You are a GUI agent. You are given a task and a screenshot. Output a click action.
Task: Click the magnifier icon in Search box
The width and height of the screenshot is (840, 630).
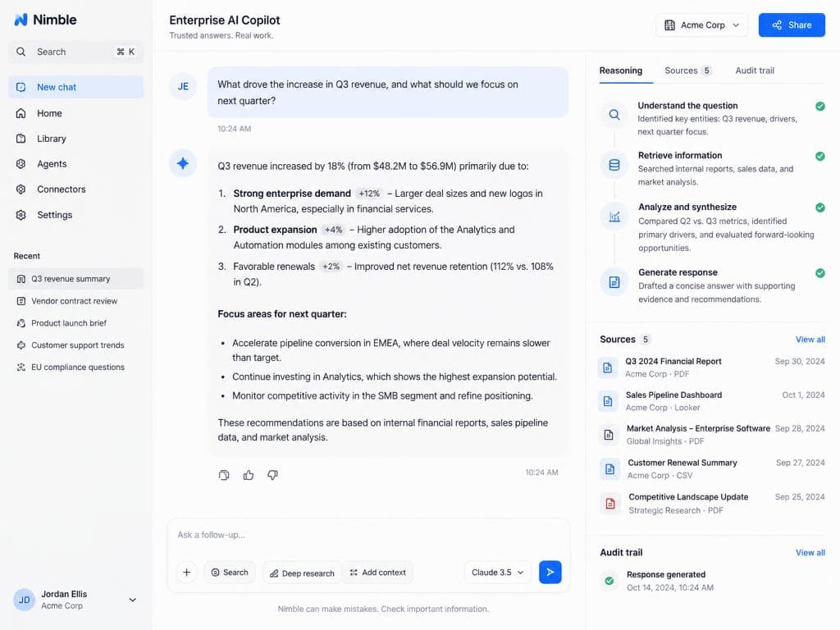[21, 52]
